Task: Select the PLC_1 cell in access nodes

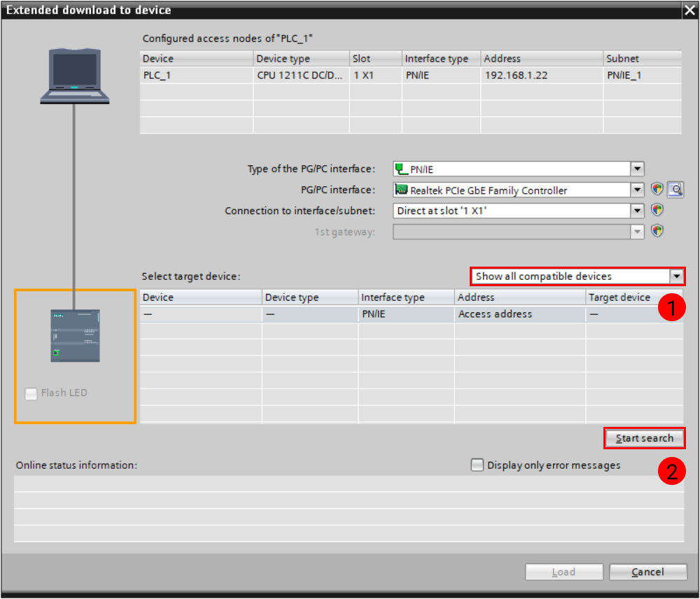Action: click(197, 75)
